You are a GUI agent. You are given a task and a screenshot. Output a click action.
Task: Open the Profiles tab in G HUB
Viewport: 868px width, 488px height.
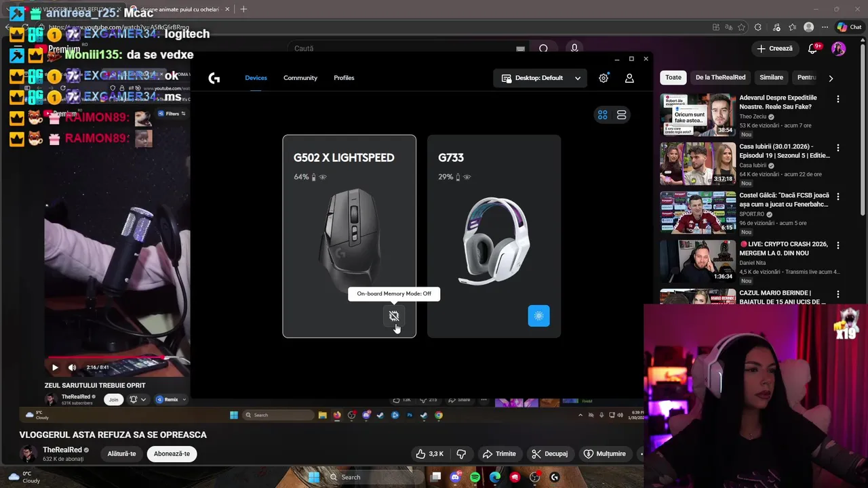[344, 78]
